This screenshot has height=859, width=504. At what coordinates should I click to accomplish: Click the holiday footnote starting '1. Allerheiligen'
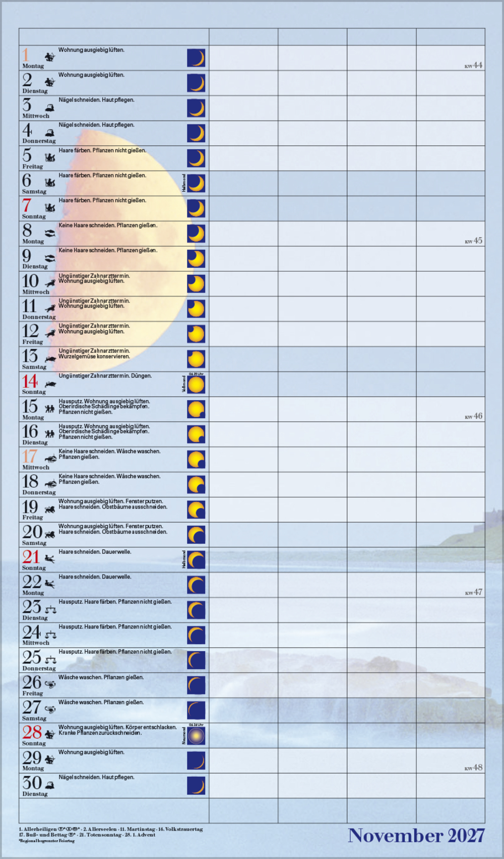pyautogui.click(x=111, y=829)
